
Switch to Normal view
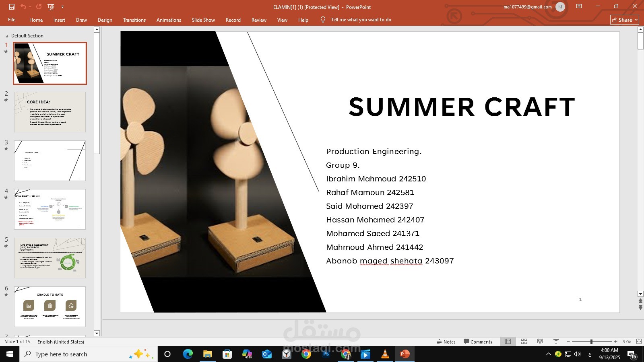pos(508,341)
